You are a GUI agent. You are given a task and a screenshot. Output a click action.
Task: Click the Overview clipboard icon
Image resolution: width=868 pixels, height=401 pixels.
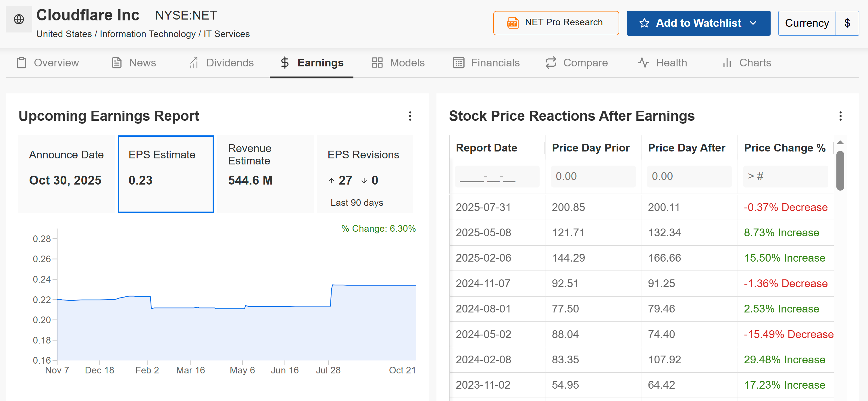[22, 63]
